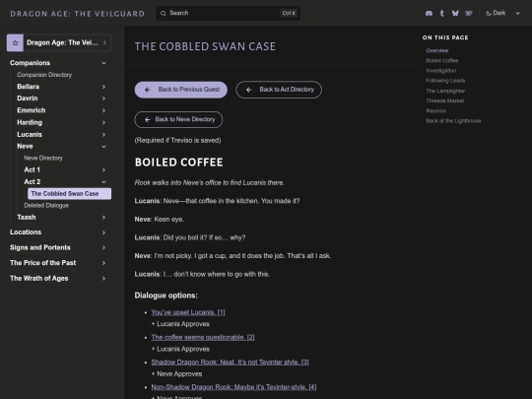Jump to The Lamplighter in On This Page
This screenshot has height=399, width=532.
(445, 91)
